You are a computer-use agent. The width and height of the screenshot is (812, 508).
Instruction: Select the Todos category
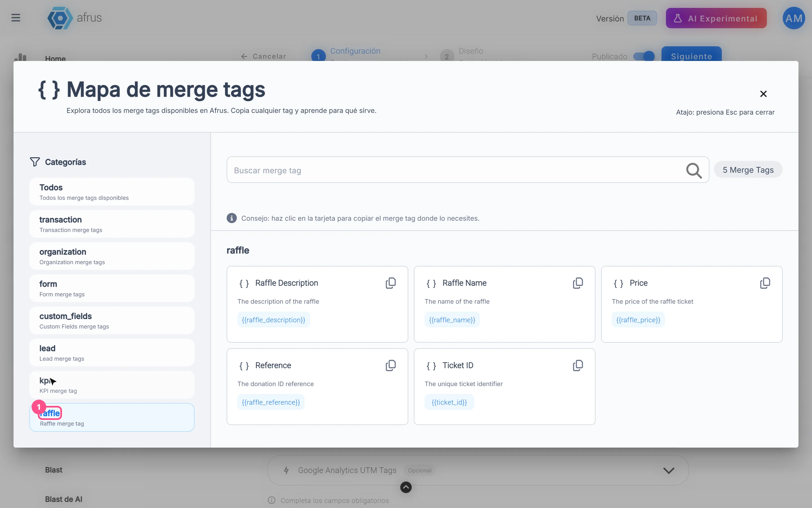pos(112,192)
